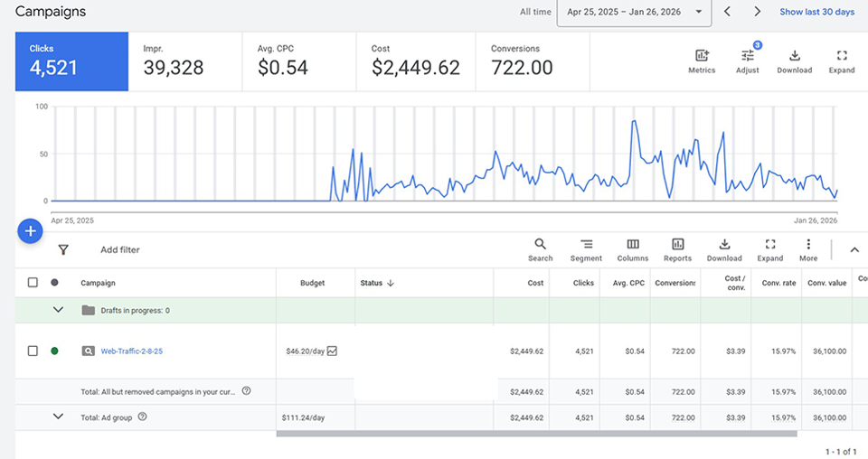868x459 pixels.
Task: Click the horizontal table scrollbar
Action: click(536, 434)
